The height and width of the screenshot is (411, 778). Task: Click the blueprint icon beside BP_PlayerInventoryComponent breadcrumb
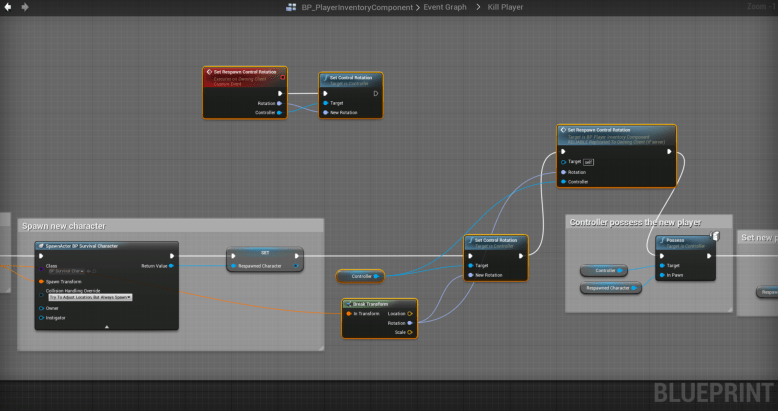[x=291, y=8]
